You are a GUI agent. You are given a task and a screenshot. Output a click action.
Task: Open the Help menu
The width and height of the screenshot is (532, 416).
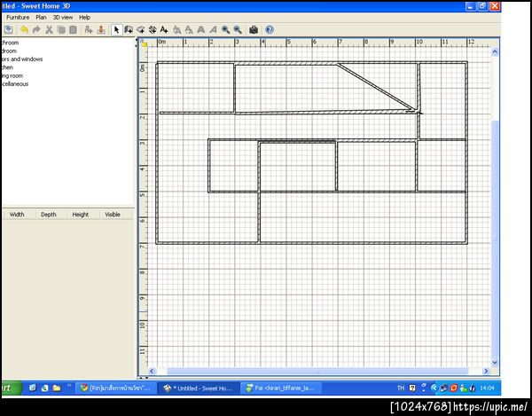tap(84, 18)
